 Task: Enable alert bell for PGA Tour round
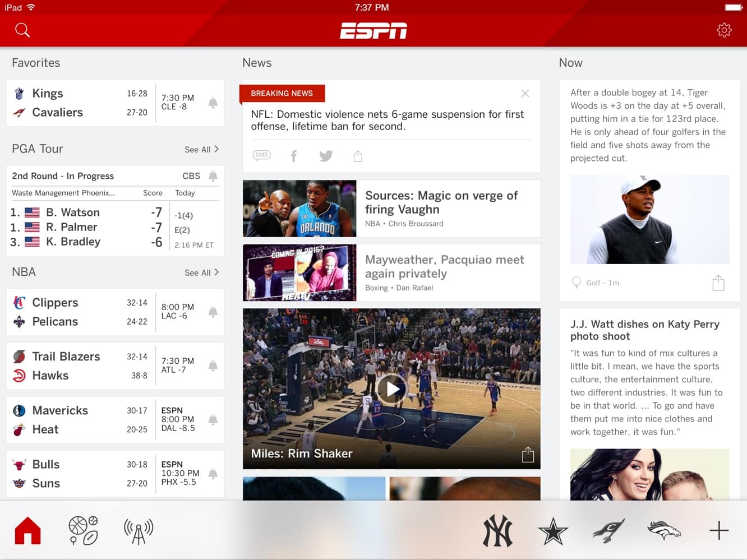tap(213, 176)
